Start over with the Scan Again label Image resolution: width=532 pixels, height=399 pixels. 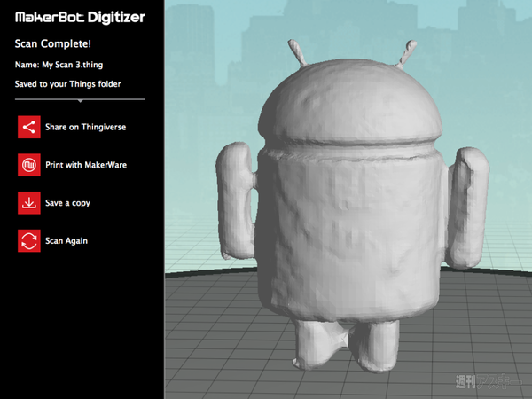coord(66,241)
